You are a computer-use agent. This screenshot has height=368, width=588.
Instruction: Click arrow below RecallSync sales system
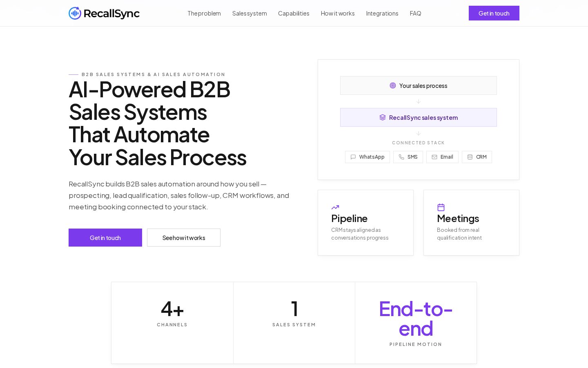coord(419,133)
